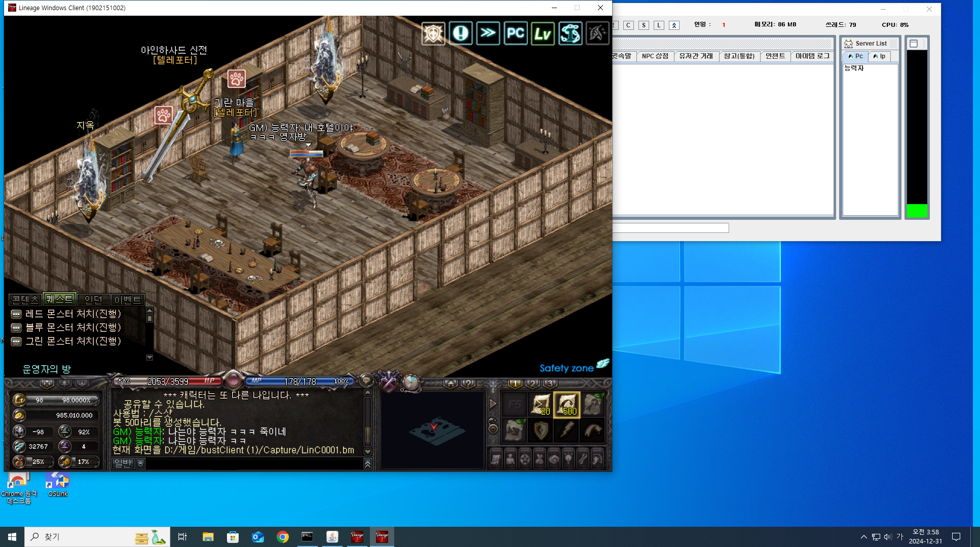Switch to quickslot page 1
980x547 pixels.
click(x=515, y=383)
